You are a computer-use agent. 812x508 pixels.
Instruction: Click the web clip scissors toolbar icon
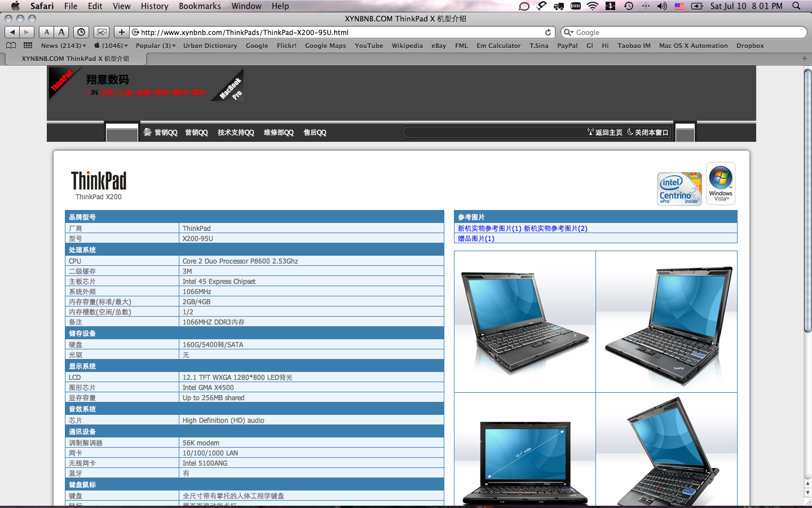point(101,32)
